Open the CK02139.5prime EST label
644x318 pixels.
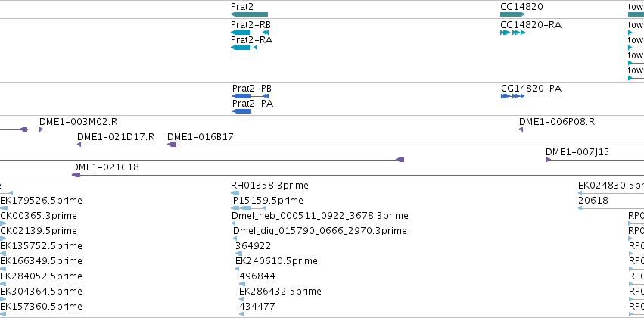pyautogui.click(x=38, y=231)
